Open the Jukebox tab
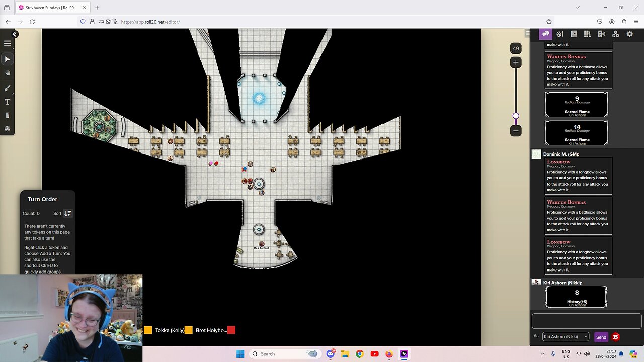644x362 pixels. [601, 34]
